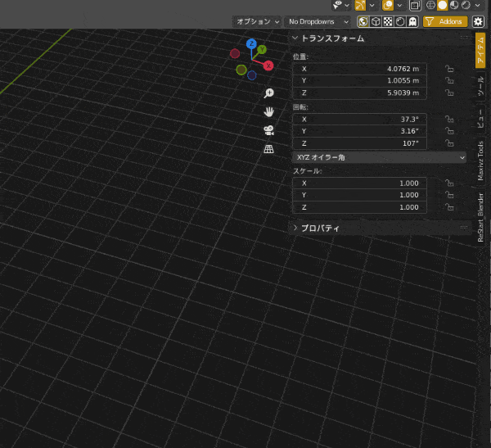The width and height of the screenshot is (491, 448).
Task: Click the zoom magnifier viewport icon
Action: tap(268, 93)
